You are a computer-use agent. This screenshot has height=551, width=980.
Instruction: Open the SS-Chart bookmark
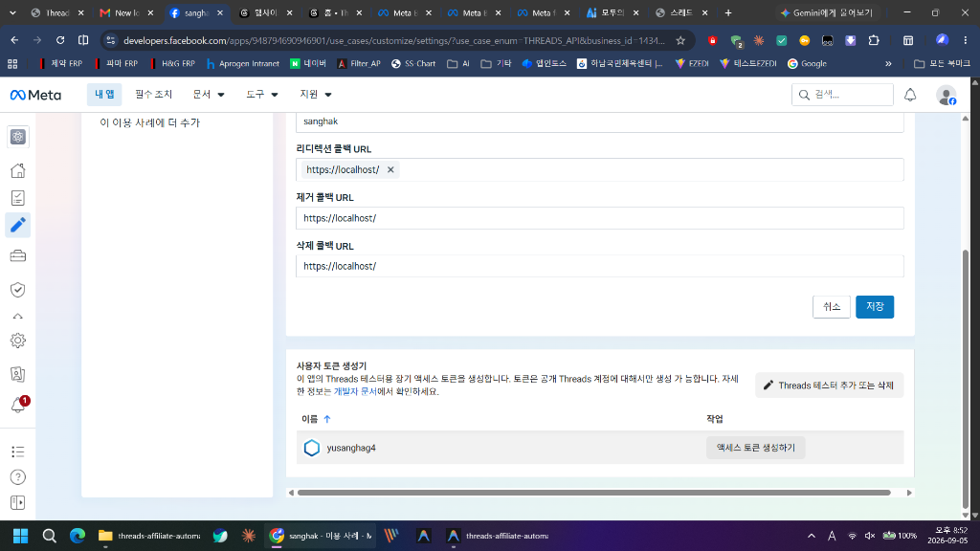(413, 64)
